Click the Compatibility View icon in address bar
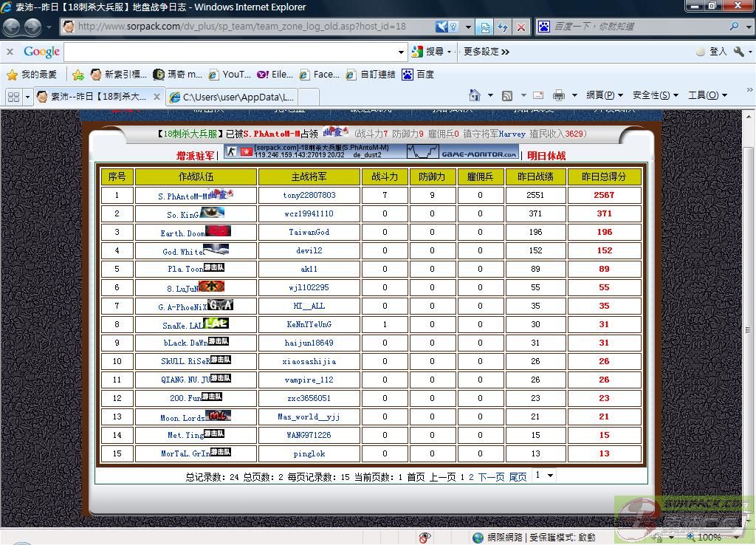This screenshot has width=756, height=545. (x=485, y=27)
